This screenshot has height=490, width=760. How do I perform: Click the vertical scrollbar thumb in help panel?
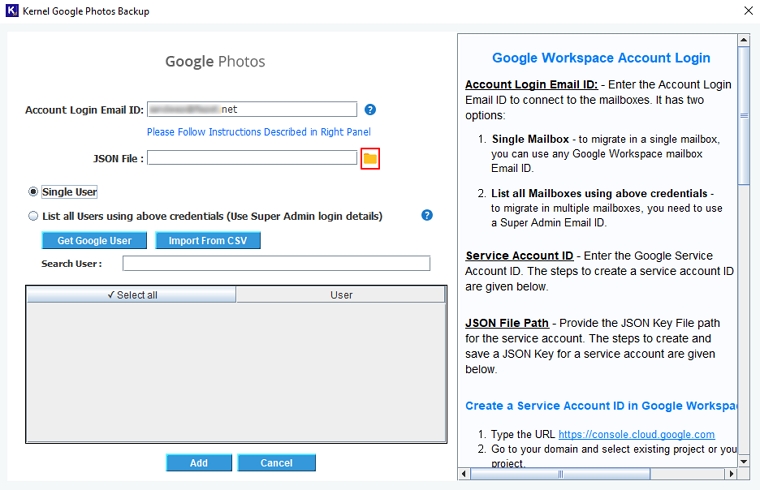[x=744, y=115]
